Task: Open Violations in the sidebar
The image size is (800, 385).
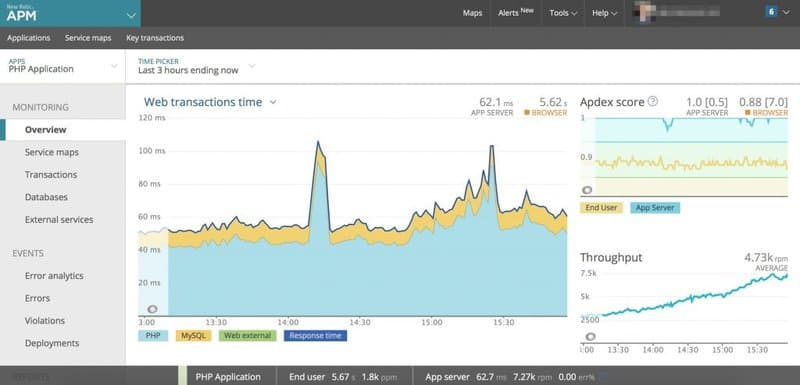Action: click(45, 321)
